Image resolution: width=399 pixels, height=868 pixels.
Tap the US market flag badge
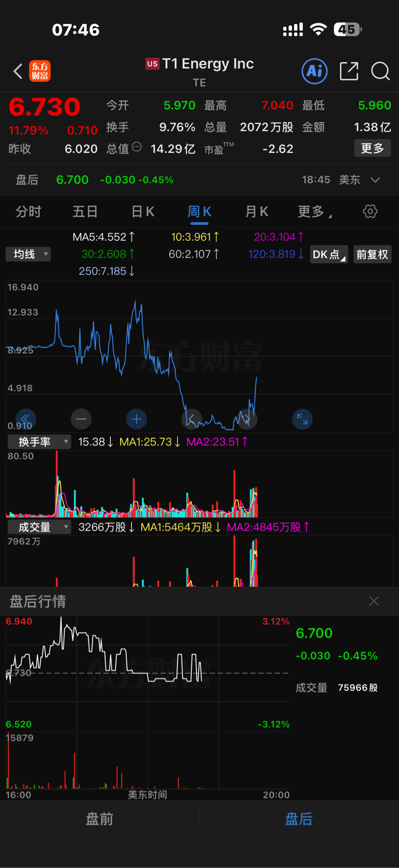[152, 64]
